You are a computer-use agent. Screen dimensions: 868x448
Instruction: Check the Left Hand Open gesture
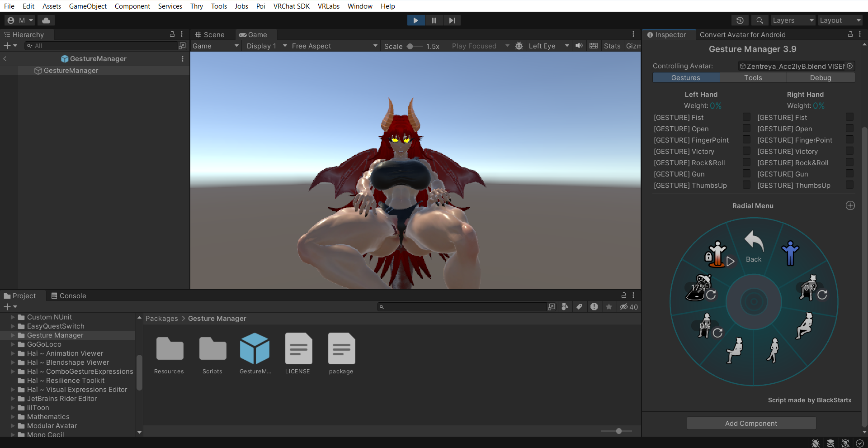click(746, 129)
